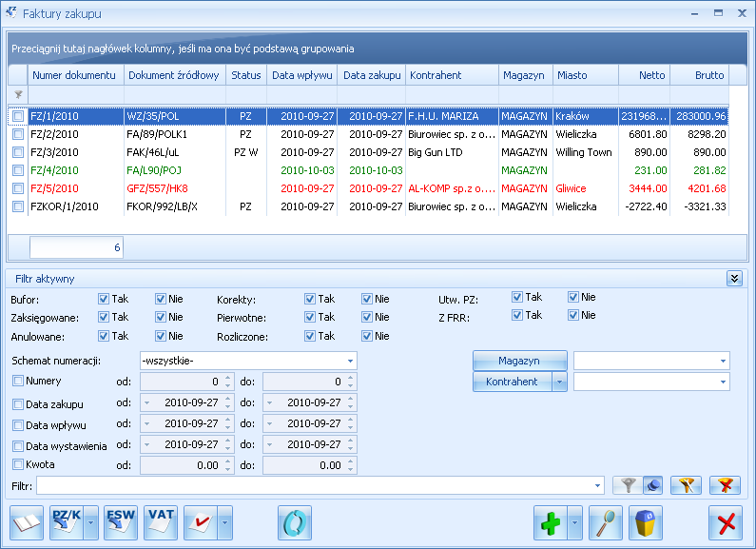
Task: Enable the Data zakupu filter checkbox
Action: 18,404
